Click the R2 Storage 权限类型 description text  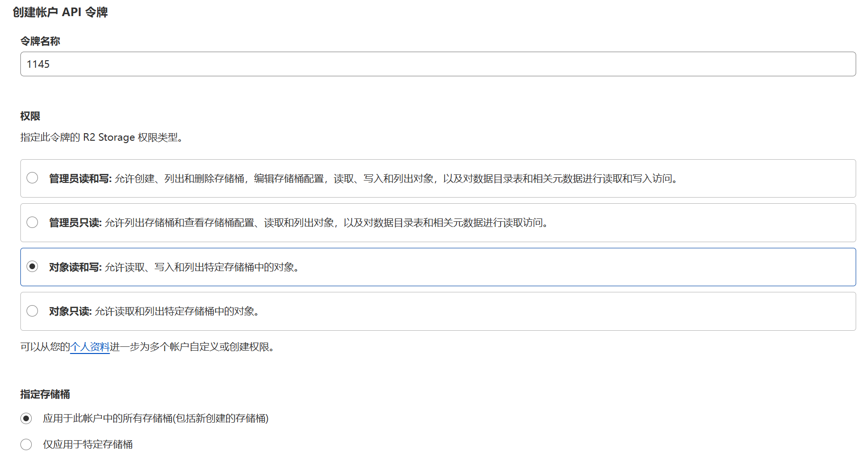pyautogui.click(x=101, y=137)
